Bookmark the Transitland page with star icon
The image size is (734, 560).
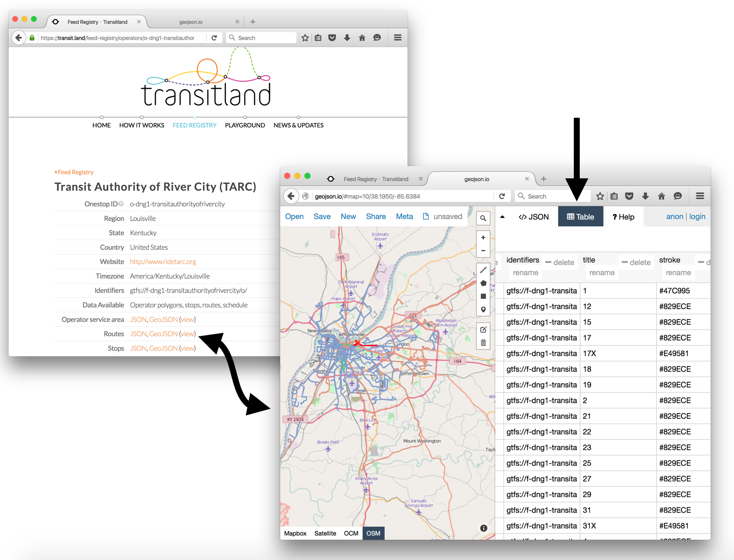point(305,38)
